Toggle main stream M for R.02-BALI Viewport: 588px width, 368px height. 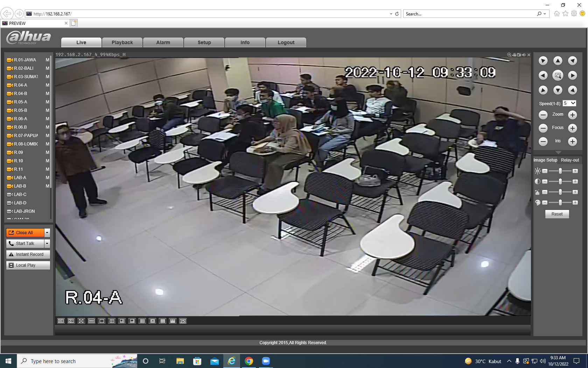[x=48, y=68]
